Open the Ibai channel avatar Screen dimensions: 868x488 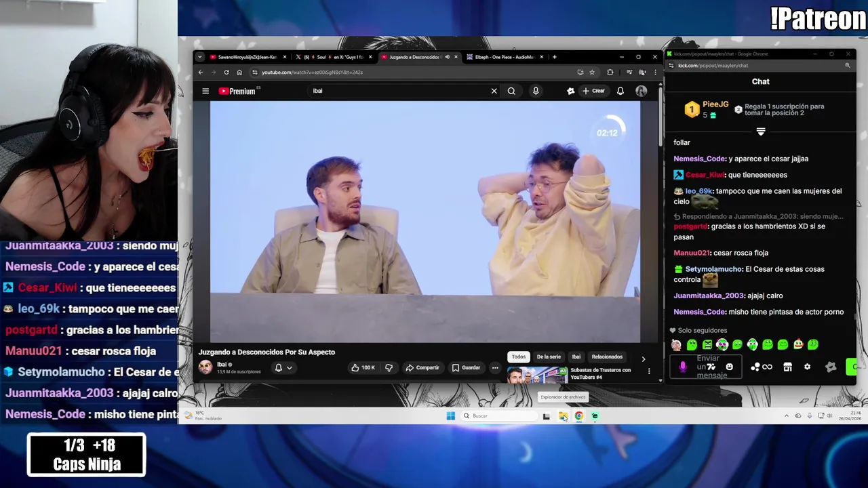[x=205, y=367]
